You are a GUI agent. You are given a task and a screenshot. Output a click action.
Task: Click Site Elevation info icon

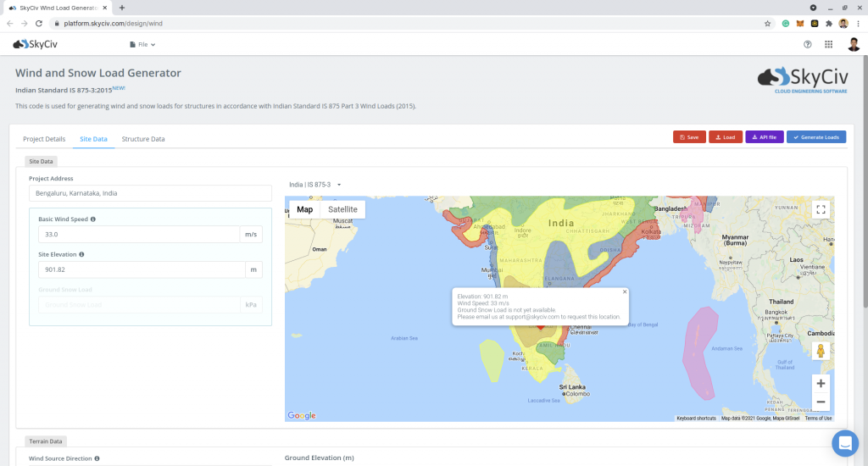(x=81, y=254)
